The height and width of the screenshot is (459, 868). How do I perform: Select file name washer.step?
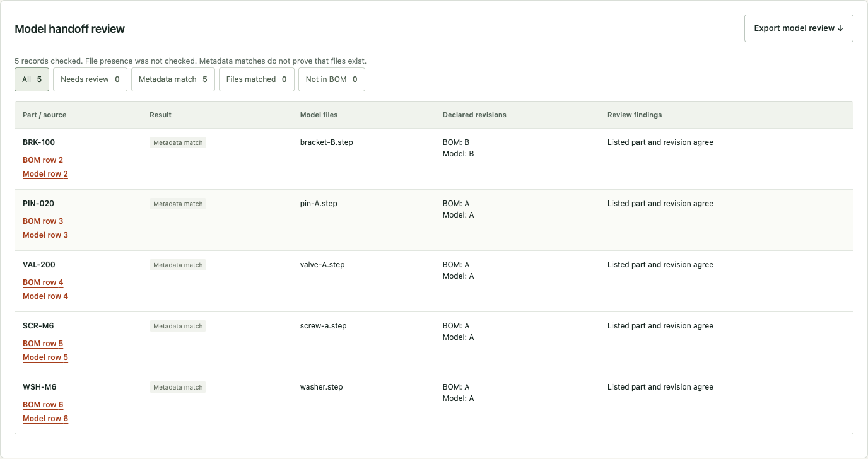[322, 387]
